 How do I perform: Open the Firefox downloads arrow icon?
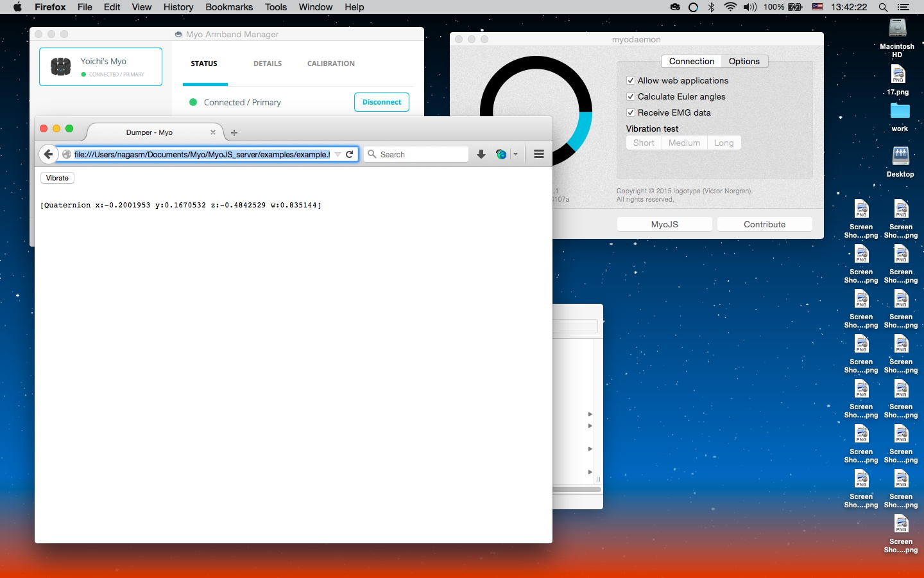(481, 154)
